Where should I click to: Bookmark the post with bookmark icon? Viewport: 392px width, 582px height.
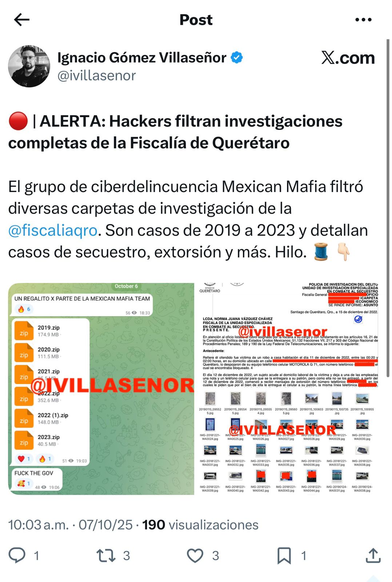click(284, 556)
